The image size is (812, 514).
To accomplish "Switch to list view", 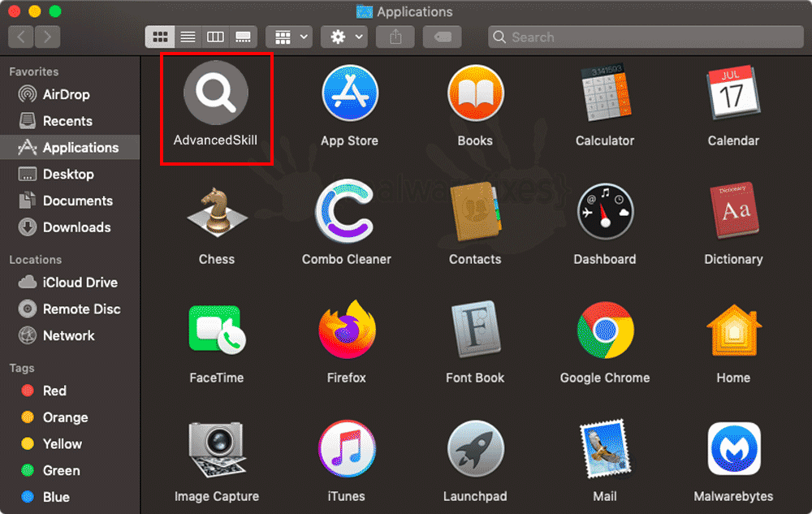I will [x=188, y=37].
